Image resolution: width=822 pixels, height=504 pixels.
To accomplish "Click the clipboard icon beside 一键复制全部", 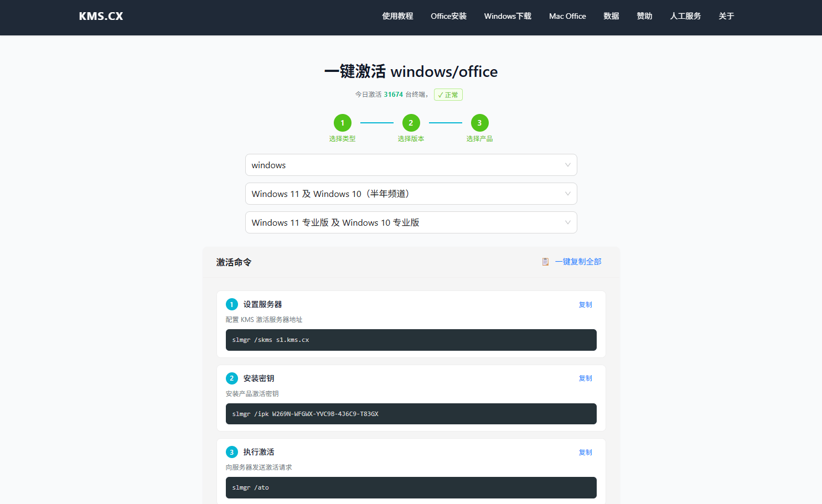I will [545, 262].
